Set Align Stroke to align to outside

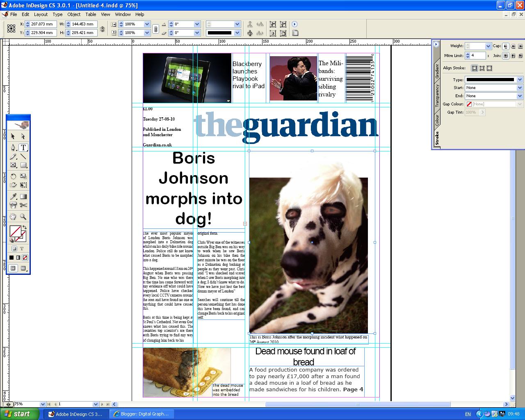point(490,68)
